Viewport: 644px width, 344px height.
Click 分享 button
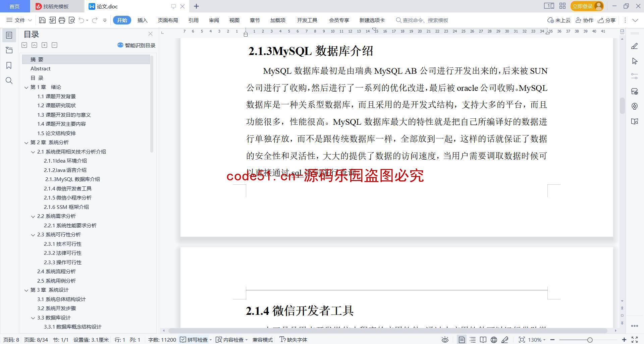[607, 20]
